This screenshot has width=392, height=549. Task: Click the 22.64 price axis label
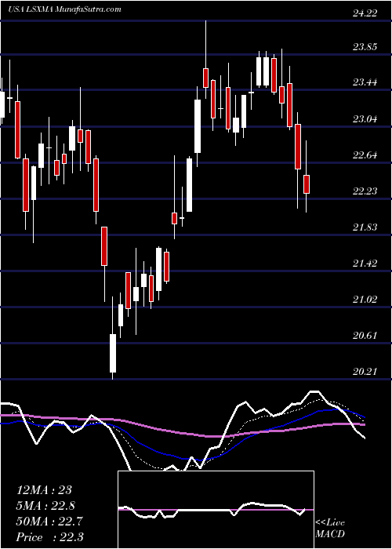click(365, 155)
